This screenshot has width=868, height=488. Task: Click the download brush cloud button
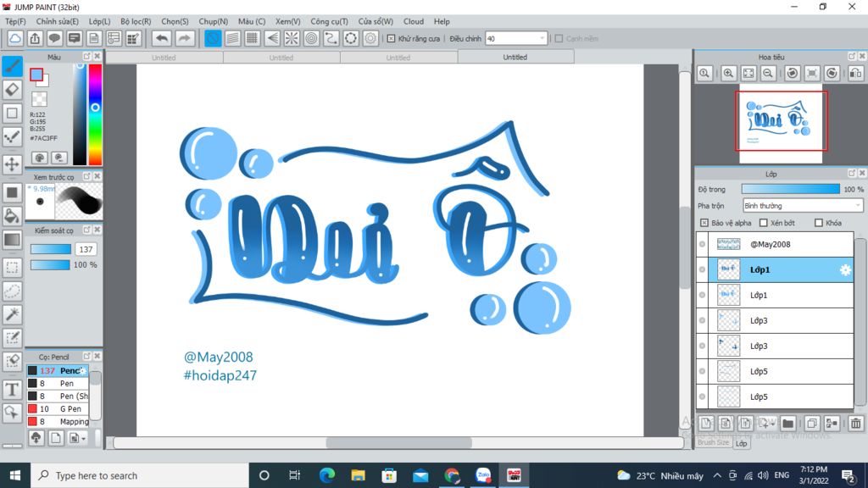point(36,438)
